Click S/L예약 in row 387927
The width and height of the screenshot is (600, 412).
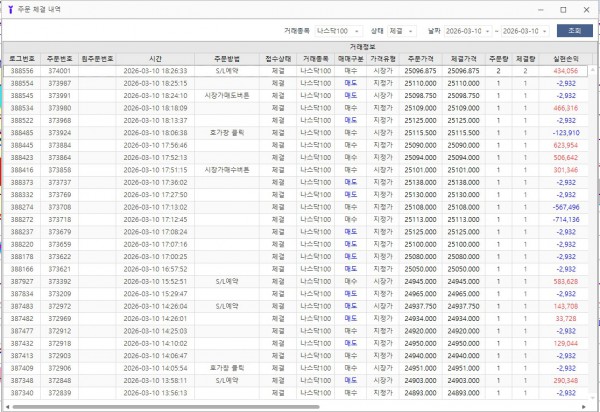coord(227,281)
